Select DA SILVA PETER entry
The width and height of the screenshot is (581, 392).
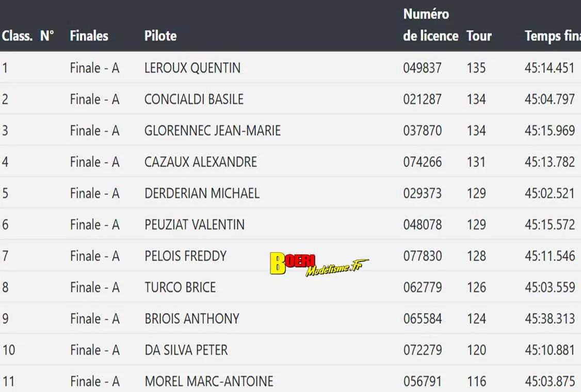(x=186, y=350)
